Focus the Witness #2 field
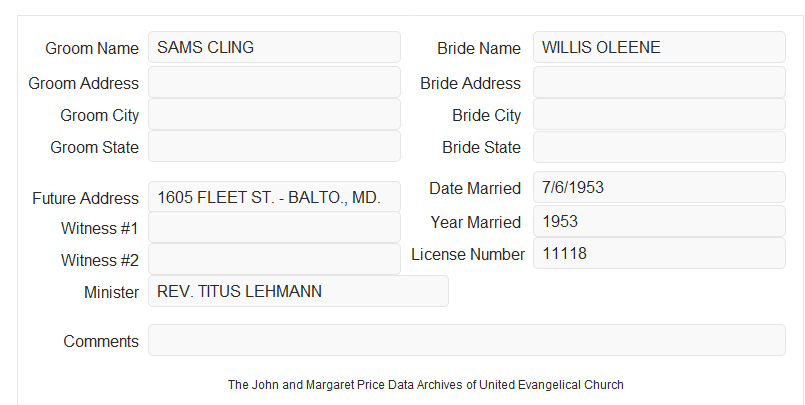This screenshot has height=405, width=805. point(274,259)
